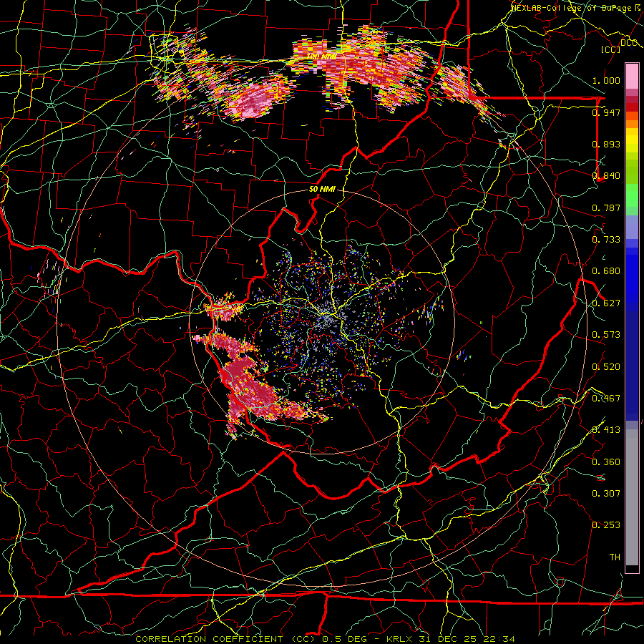Click the 0.467 legend value

coord(606,399)
